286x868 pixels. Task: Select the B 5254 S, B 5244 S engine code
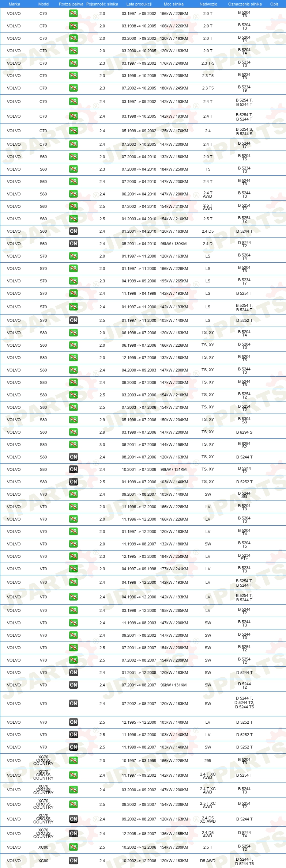(x=244, y=132)
